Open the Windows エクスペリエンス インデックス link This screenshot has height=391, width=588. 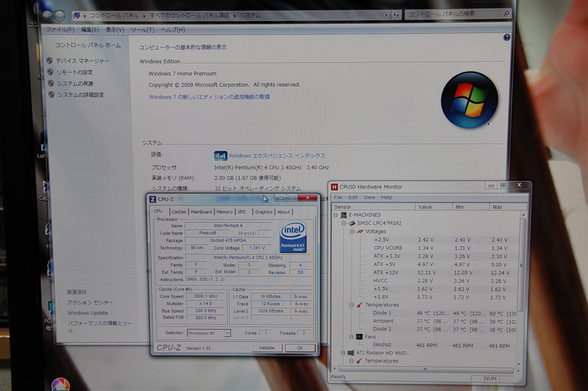(x=277, y=156)
